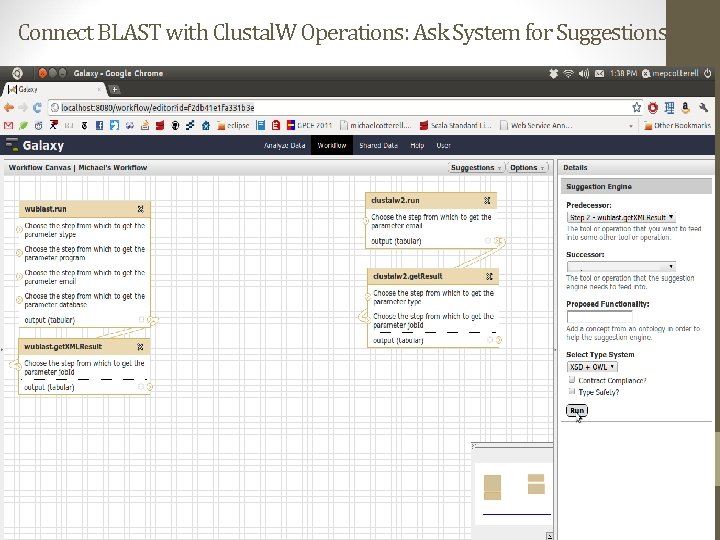Close the wublast.getXMLResult node
Image resolution: width=720 pixels, height=540 pixels.
pos(140,347)
